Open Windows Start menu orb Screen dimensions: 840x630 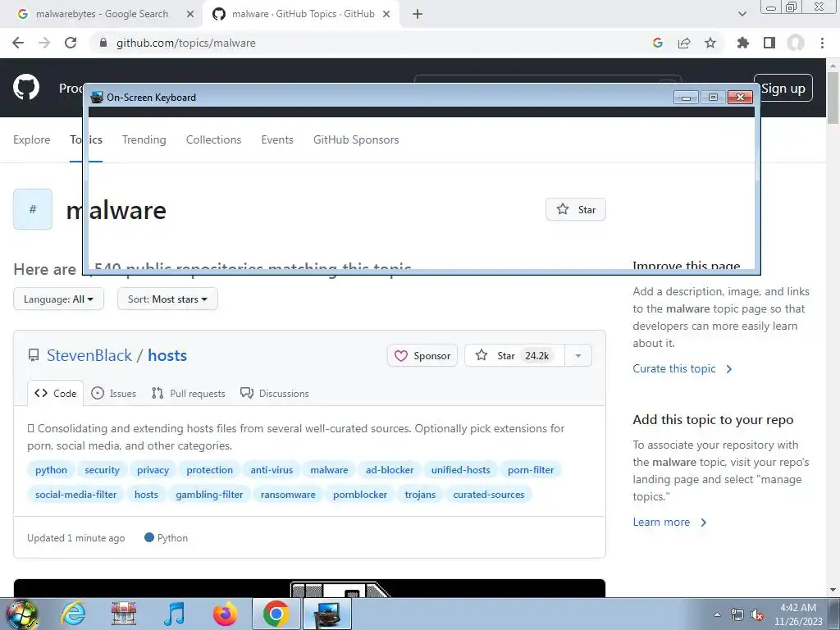(21, 614)
